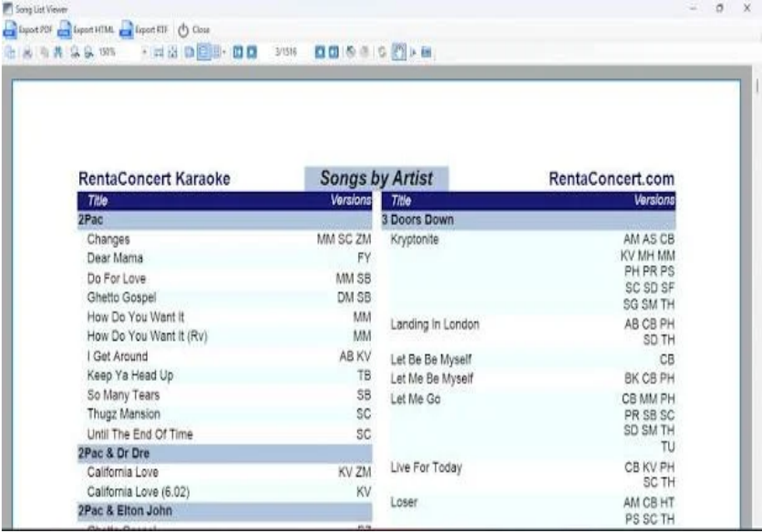Click the Songs by Artist heading

pos(376,179)
